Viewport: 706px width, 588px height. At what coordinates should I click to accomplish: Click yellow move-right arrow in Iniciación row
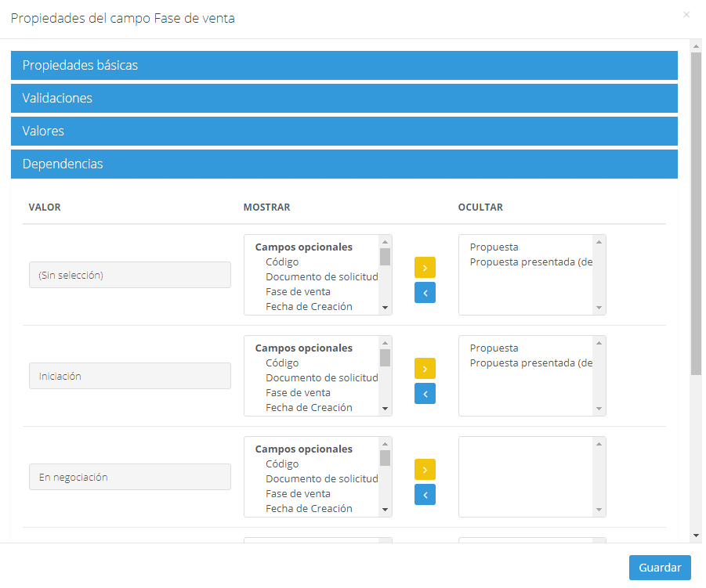coord(425,369)
